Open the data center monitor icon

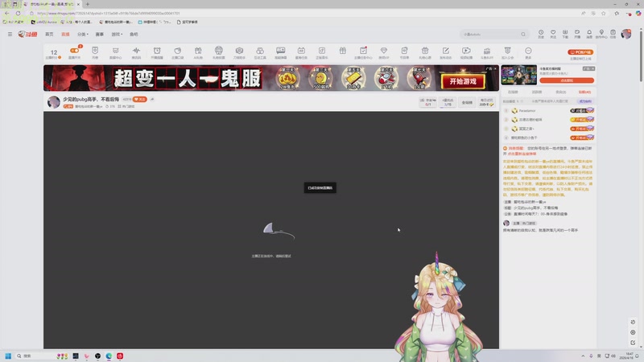click(115, 52)
